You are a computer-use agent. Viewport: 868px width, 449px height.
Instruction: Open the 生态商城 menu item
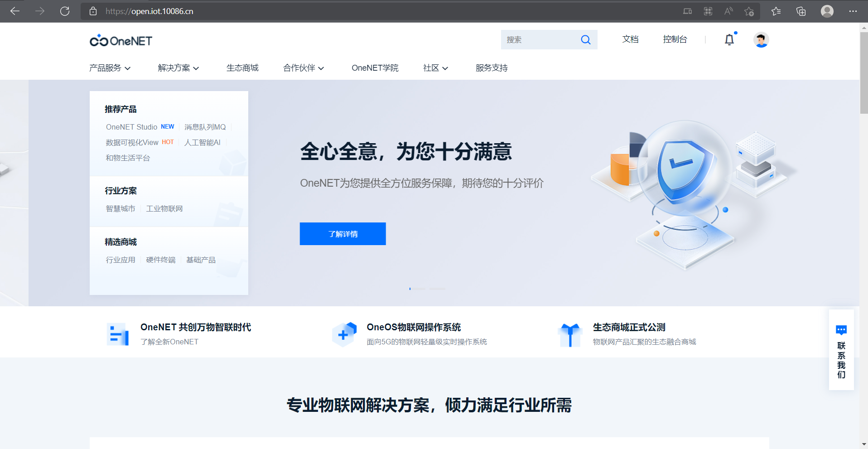click(242, 68)
